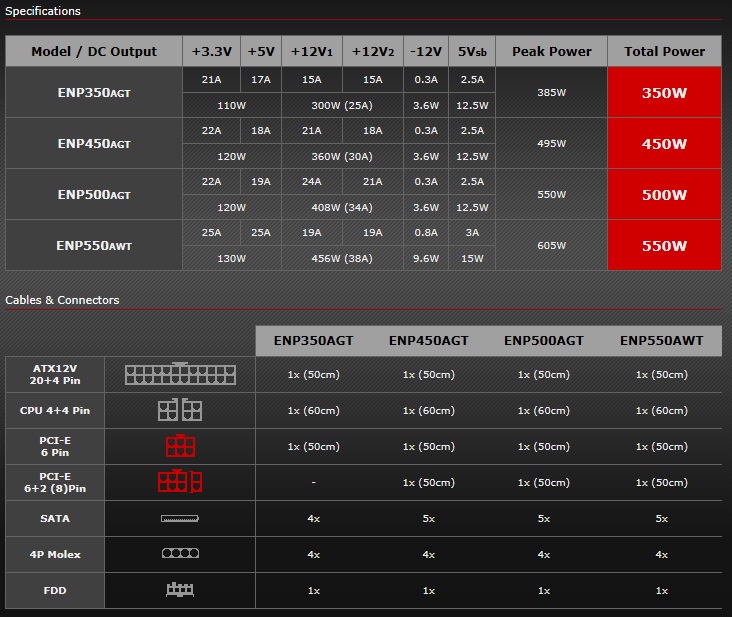Click the 408W (34A) combined 12V value
Screen dimensions: 732x617
click(342, 207)
